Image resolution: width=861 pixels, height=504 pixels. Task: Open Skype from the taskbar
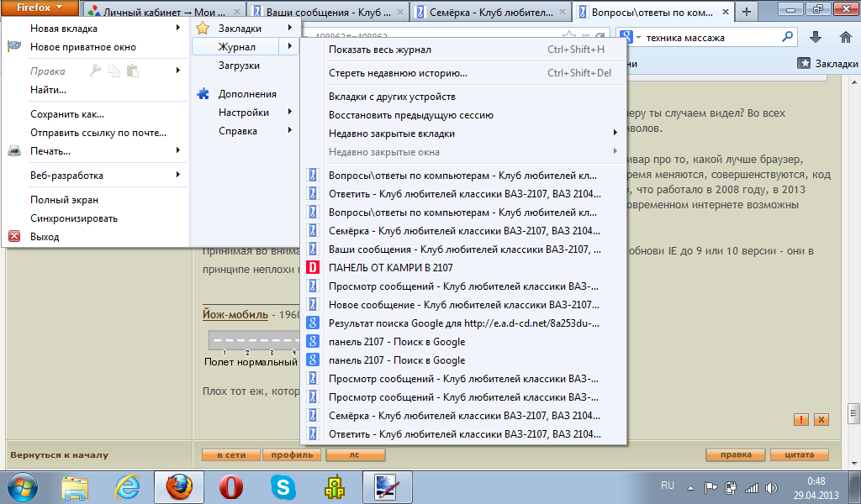(283, 487)
